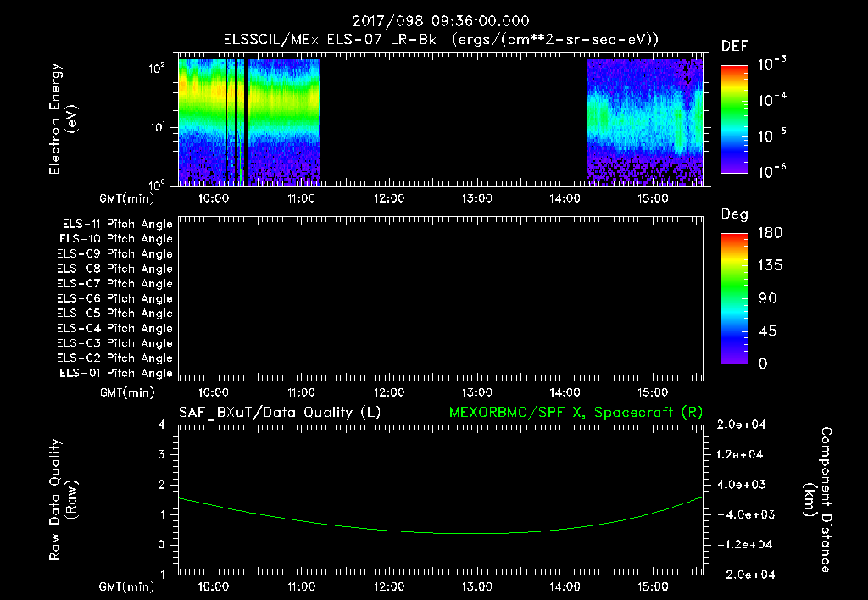This screenshot has width=868, height=600.
Task: Click the ELS-07 Pitch Angle label
Action: click(x=115, y=283)
